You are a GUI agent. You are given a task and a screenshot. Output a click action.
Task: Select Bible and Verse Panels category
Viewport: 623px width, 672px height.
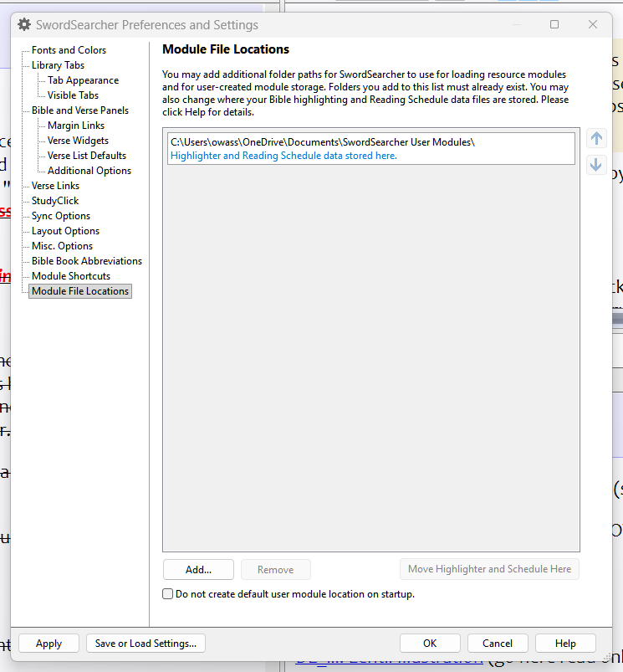point(80,110)
